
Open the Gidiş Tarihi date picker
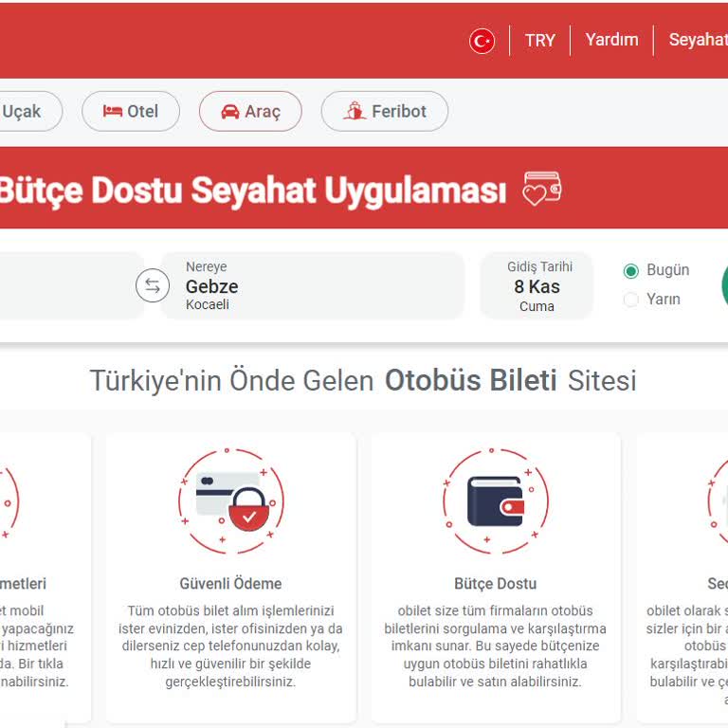[x=537, y=286]
